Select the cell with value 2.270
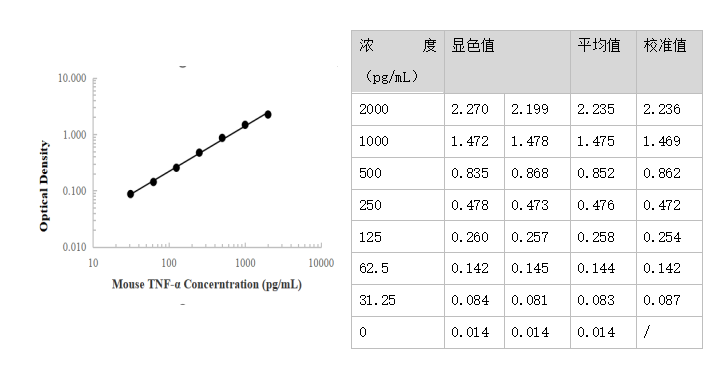Viewport: 724px width, 368px height. (x=474, y=109)
